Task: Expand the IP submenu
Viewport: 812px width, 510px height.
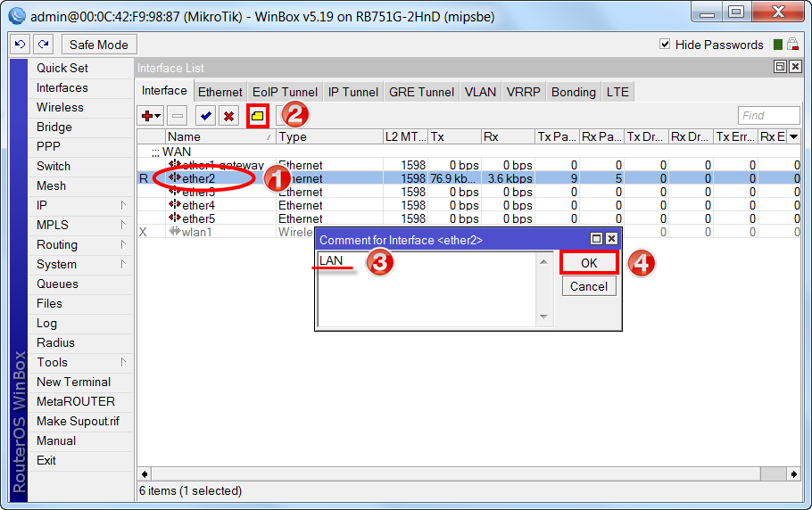Action: 123,205
